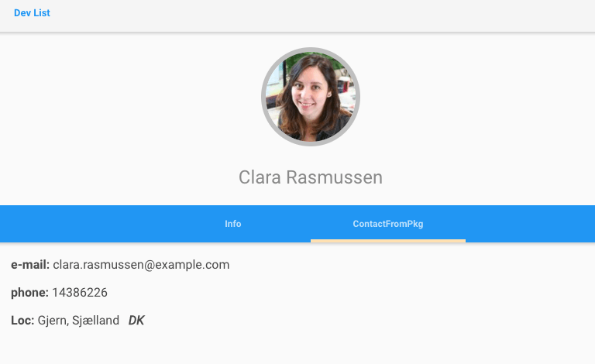Image resolution: width=595 pixels, height=364 pixels.
Task: Click empty blue tab bar left of Info
Action: tap(77, 224)
